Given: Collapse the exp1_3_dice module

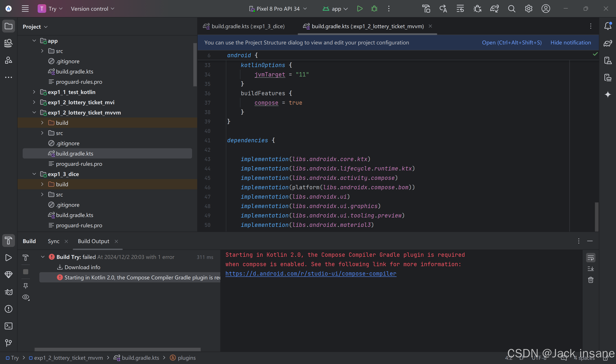Looking at the screenshot, I should coord(34,174).
